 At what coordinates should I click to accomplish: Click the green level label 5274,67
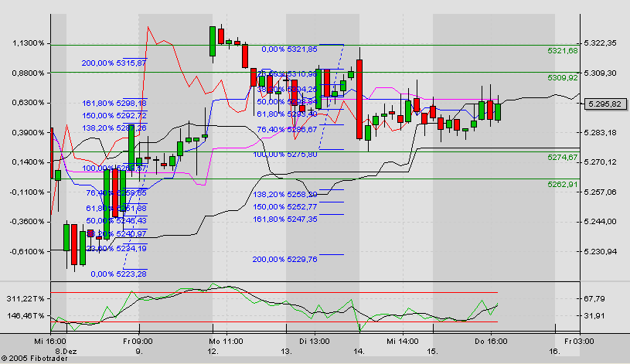pyautogui.click(x=563, y=157)
